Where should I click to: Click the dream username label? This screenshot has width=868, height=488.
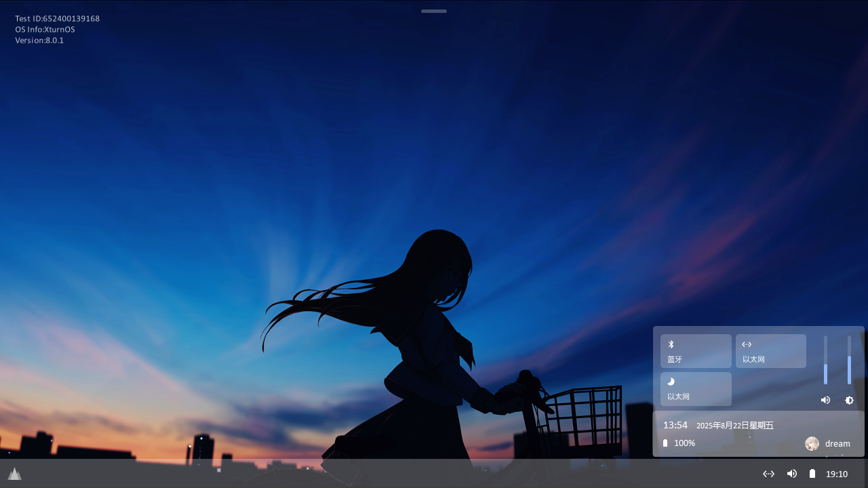837,444
